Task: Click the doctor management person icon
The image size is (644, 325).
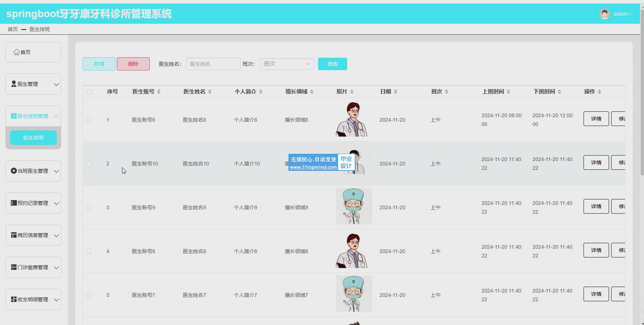Action: coord(14,84)
